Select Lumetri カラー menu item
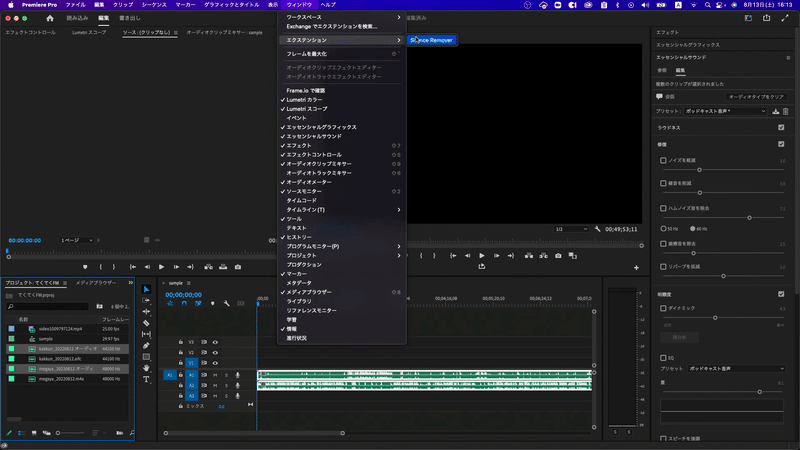 pyautogui.click(x=342, y=100)
